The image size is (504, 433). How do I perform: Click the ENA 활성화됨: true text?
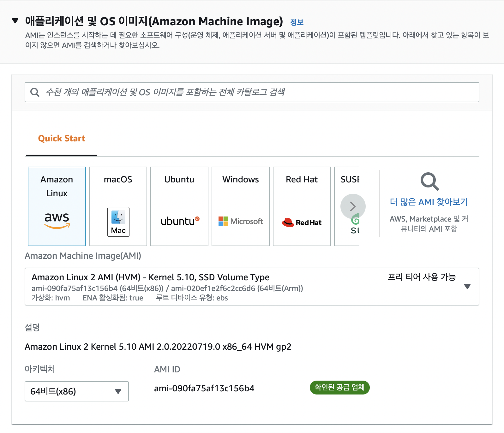(x=113, y=298)
